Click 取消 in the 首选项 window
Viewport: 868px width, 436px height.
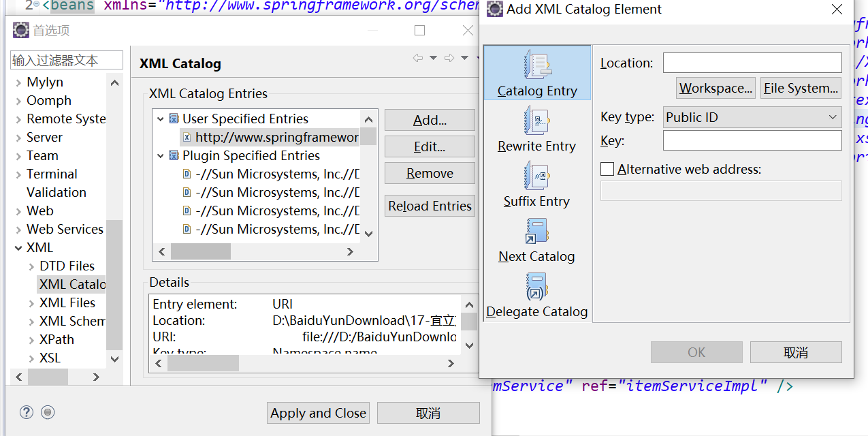[x=428, y=413]
